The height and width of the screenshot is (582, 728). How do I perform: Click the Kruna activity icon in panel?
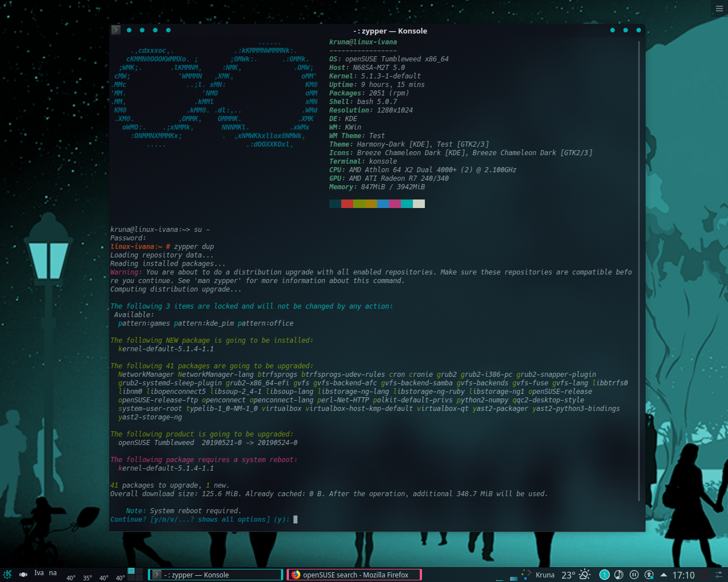527,575
